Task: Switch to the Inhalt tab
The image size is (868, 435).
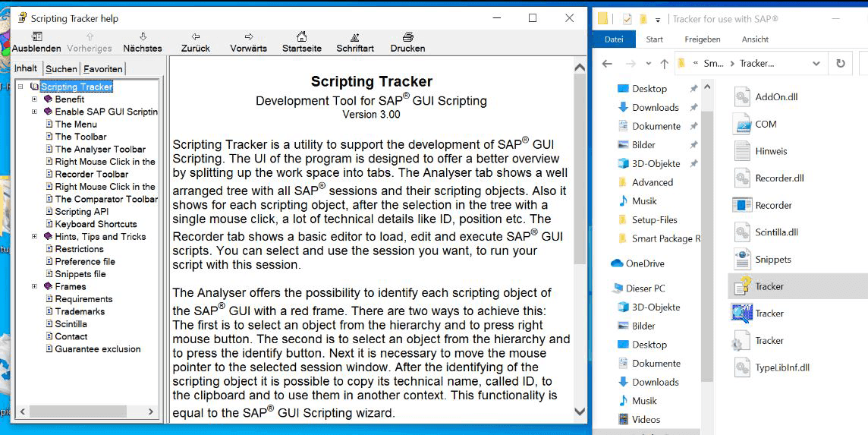Action: click(26, 68)
